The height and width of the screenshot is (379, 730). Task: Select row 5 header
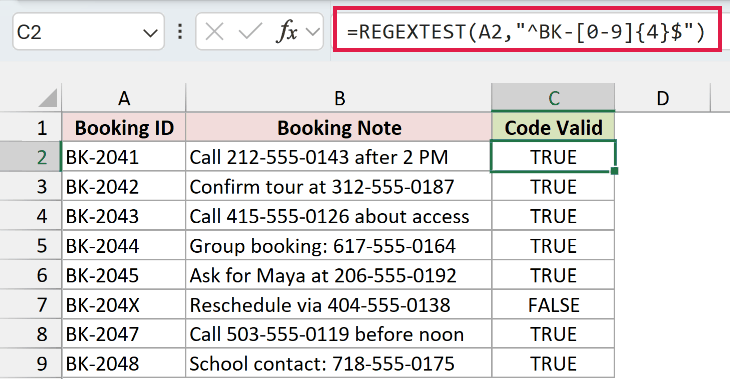coord(31,245)
